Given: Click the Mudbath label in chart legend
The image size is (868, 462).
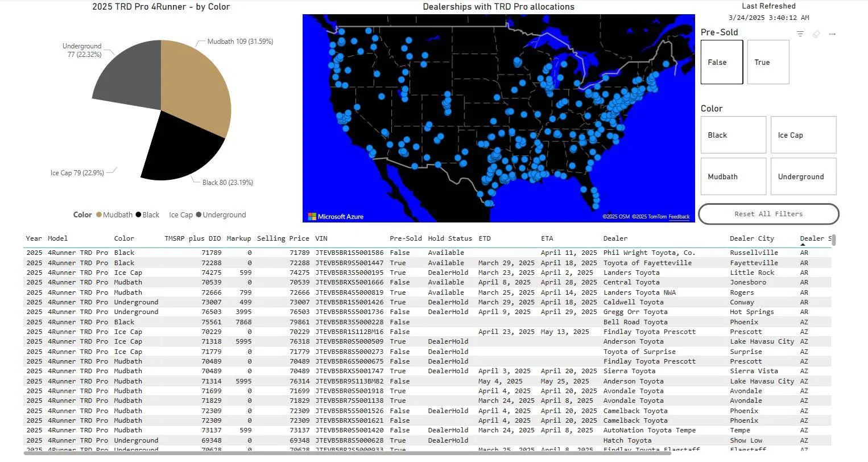Looking at the screenshot, I should 118,215.
